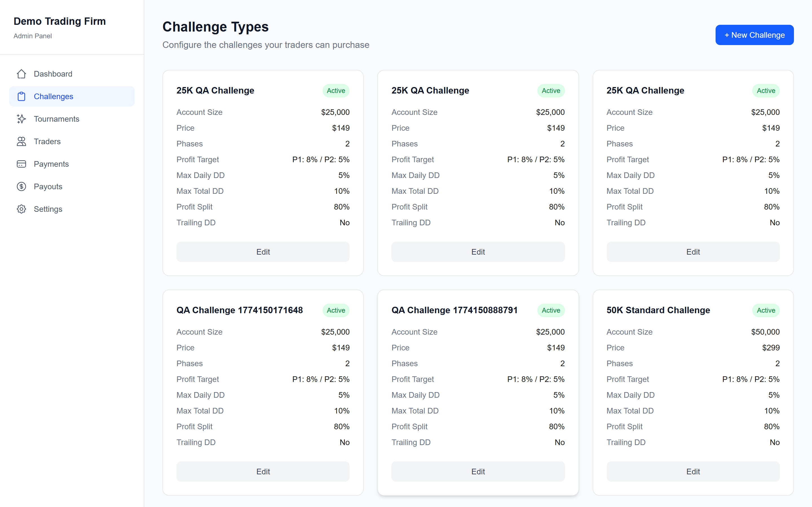Select the Tournaments navigation entry
The image size is (812, 507).
[56, 119]
